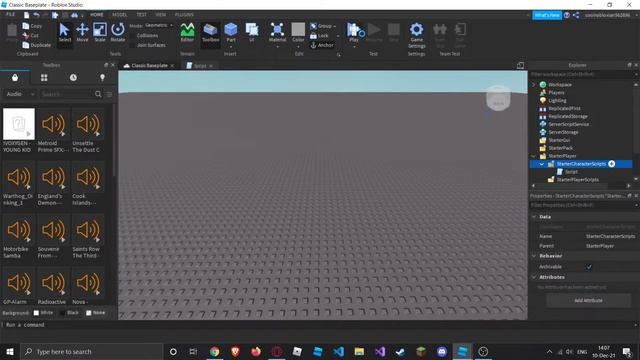The width and height of the screenshot is (640, 360).
Task: Activate the Move tool
Action: pyautogui.click(x=82, y=33)
